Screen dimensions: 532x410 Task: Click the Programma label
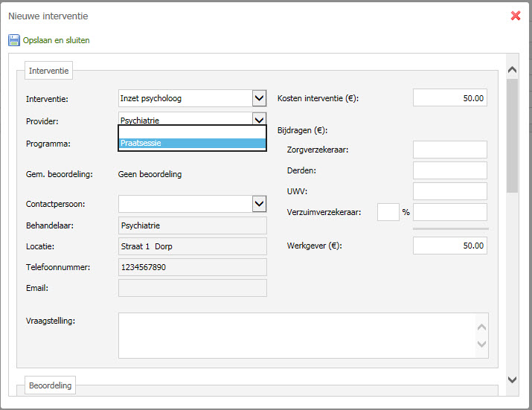click(48, 144)
